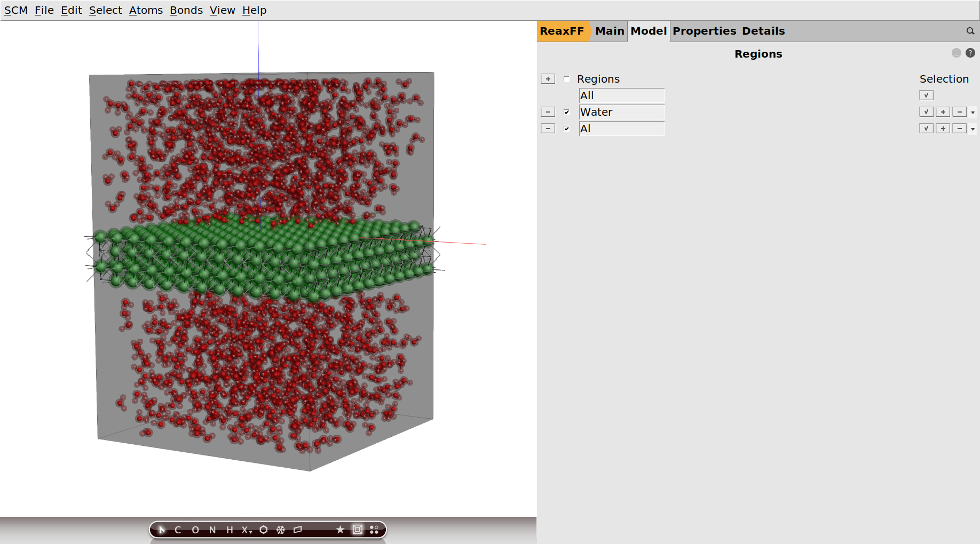Open the X element picker tool

coord(247,530)
